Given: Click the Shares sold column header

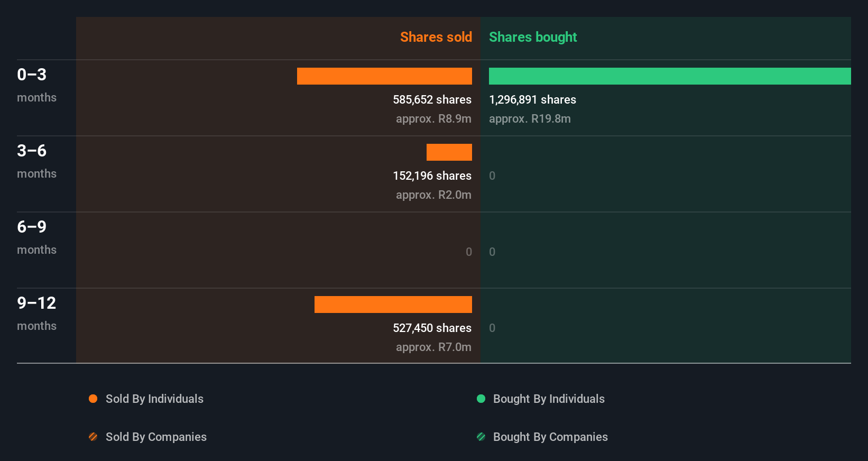Looking at the screenshot, I should [436, 37].
